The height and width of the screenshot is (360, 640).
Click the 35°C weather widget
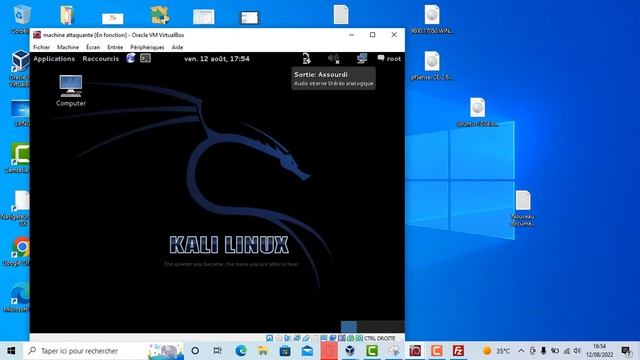pos(496,351)
